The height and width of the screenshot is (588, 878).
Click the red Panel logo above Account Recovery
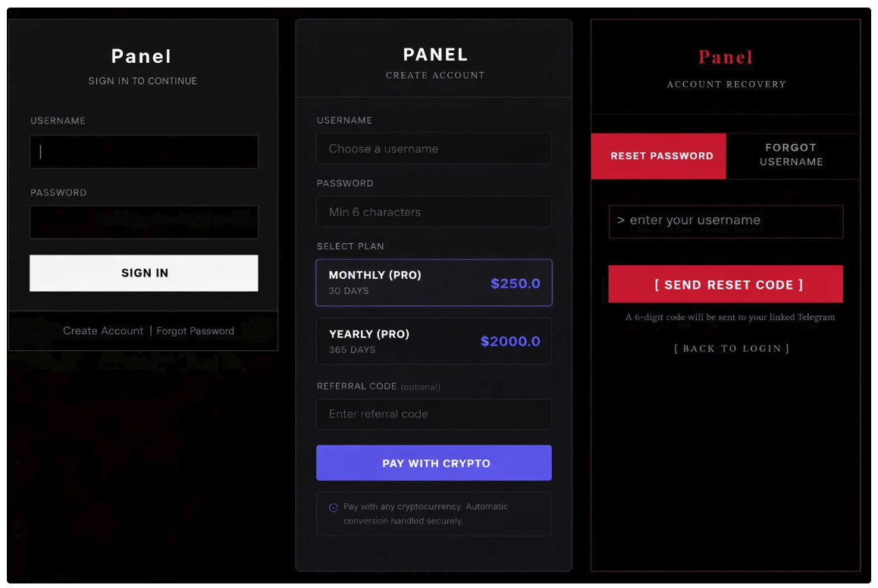pos(726,58)
